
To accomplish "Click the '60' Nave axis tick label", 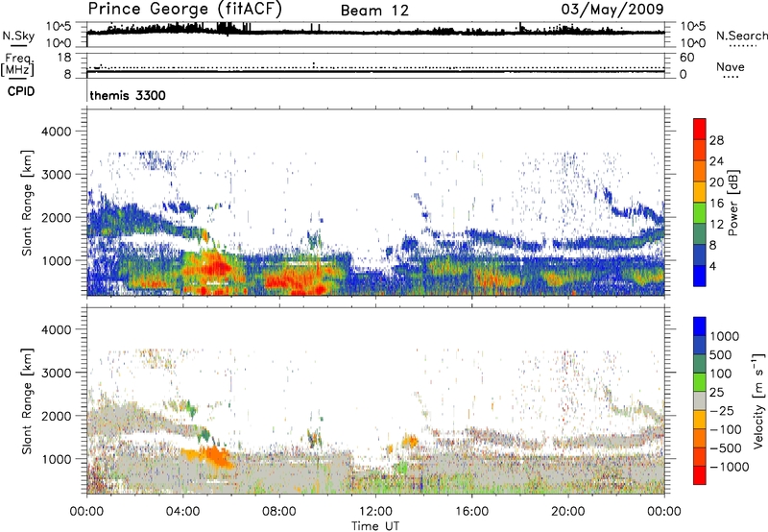I will tap(686, 58).
